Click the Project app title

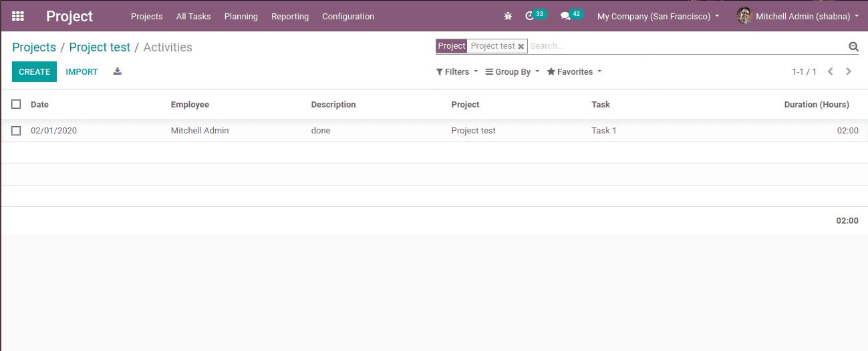[69, 16]
